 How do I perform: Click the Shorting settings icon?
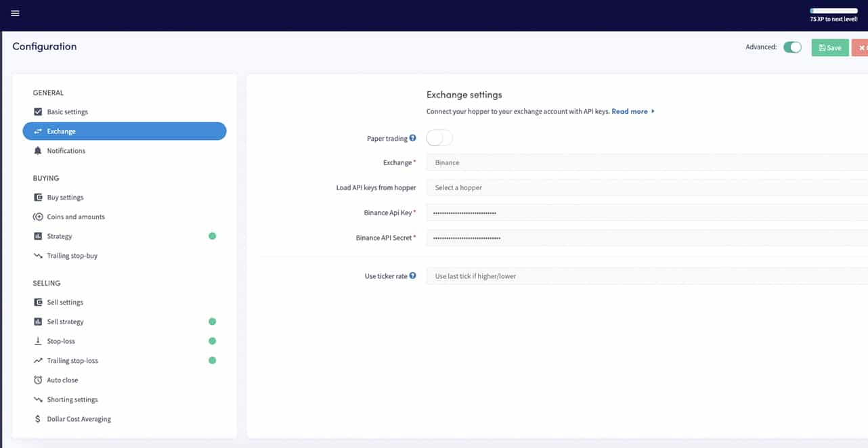coord(38,400)
